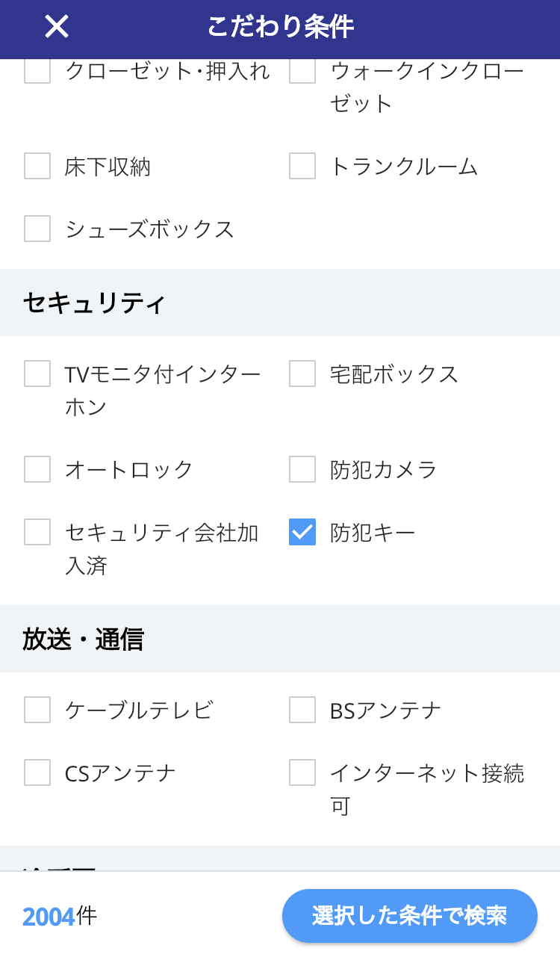Close the こだわり条件 filter screen

point(57,28)
